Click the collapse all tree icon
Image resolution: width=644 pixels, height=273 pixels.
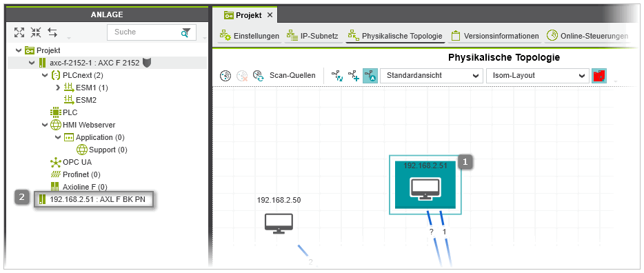coord(36,32)
